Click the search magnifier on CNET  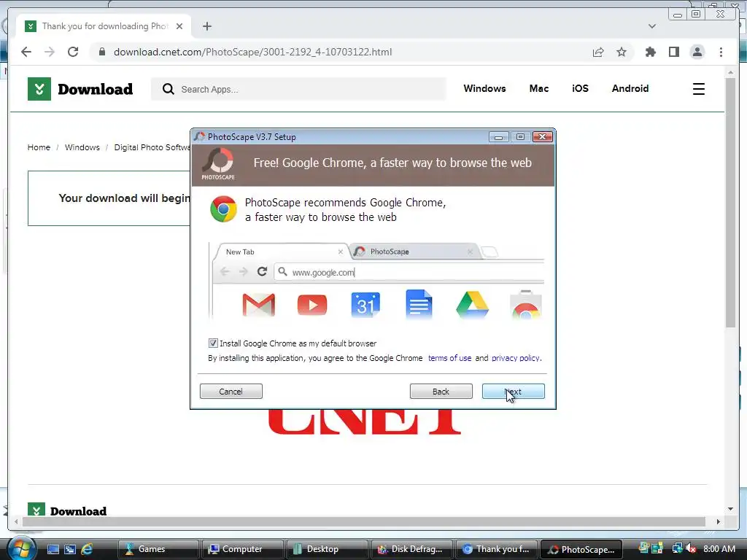(x=169, y=89)
